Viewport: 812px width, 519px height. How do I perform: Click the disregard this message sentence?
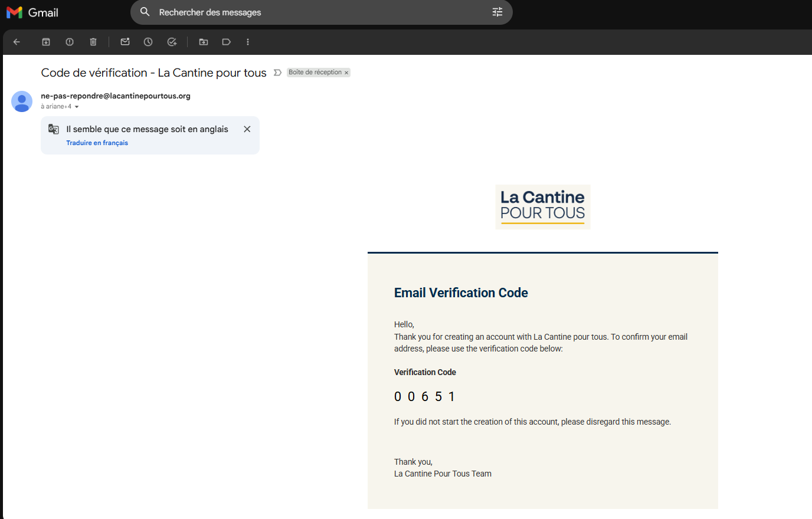(x=532, y=422)
